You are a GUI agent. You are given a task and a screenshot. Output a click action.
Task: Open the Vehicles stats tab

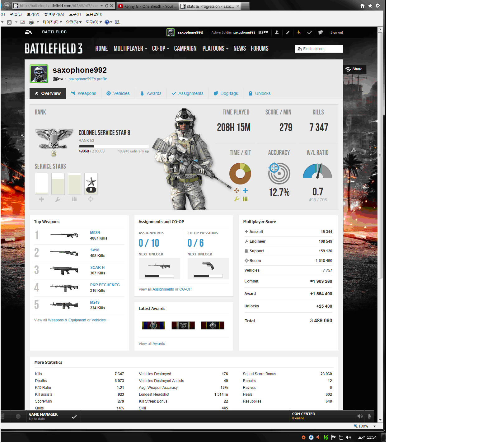point(118,93)
